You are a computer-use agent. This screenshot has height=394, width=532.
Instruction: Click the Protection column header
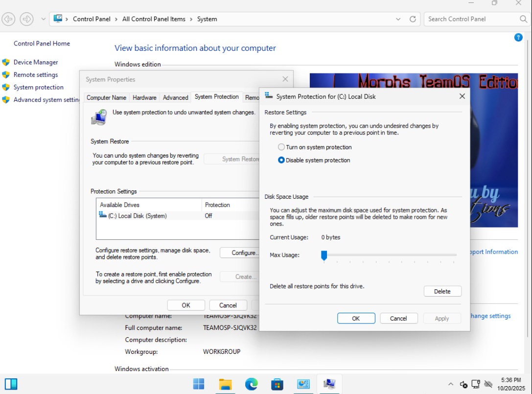[x=231, y=205]
